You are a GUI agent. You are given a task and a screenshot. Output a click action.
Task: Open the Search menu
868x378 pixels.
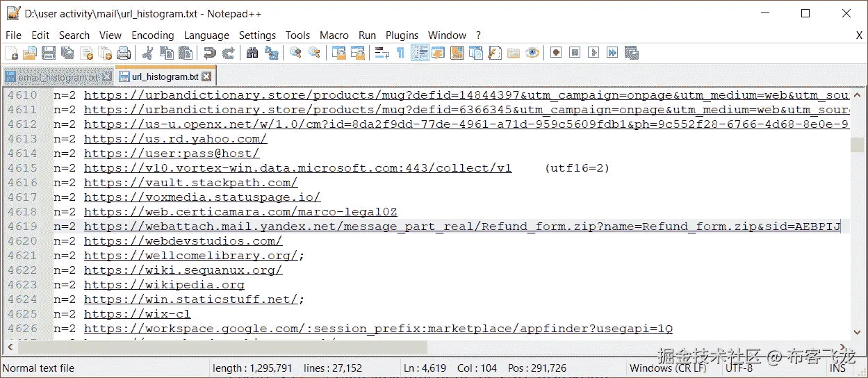coord(74,35)
